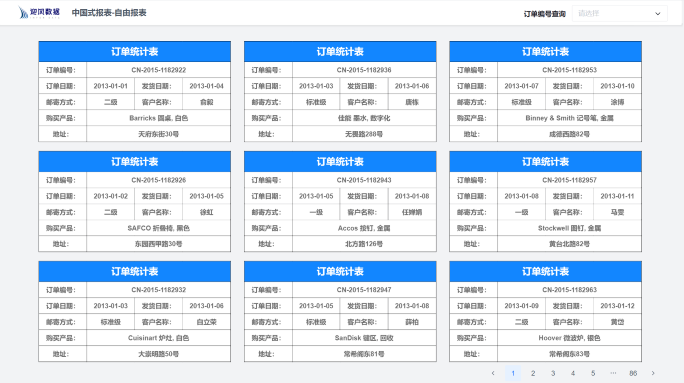Click the ship date 2013-01-04

pyautogui.click(x=207, y=86)
